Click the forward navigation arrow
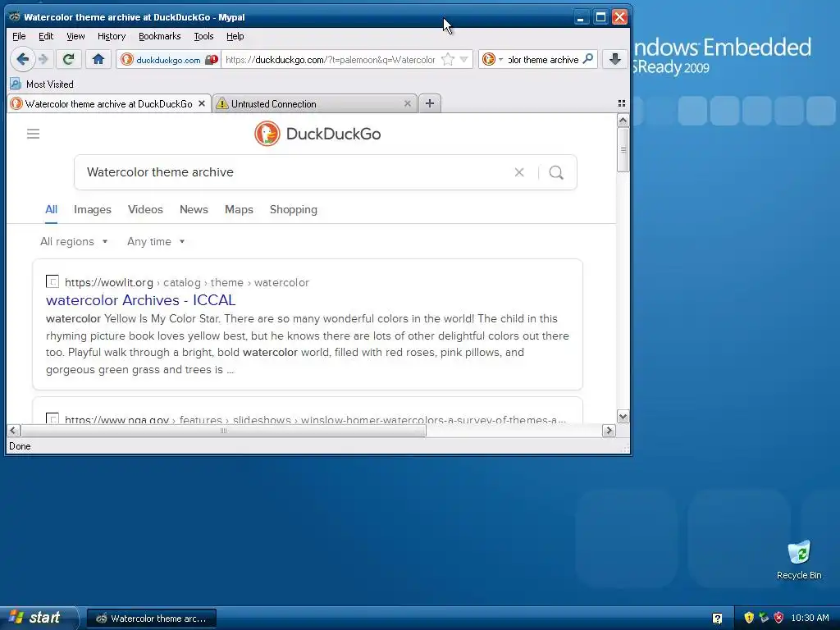Image resolution: width=840 pixels, height=630 pixels. (44, 59)
